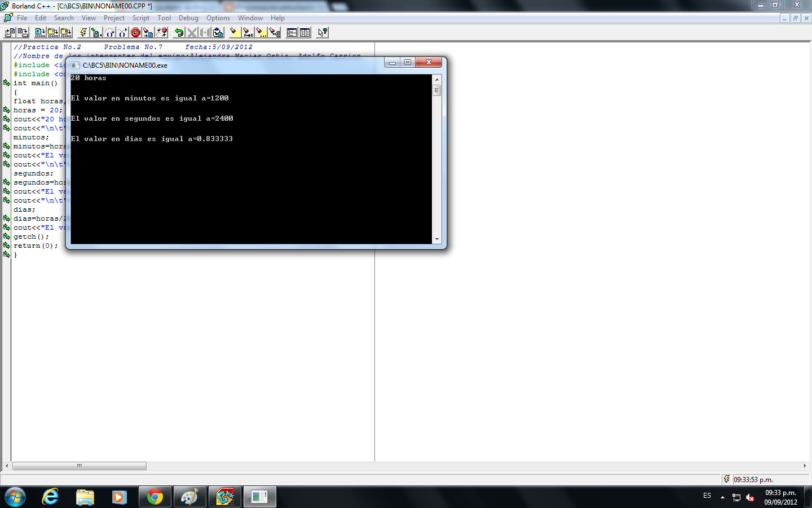Viewport: 812px width, 508px height.
Task: Click the green Undo arrow icon
Action: (x=179, y=32)
